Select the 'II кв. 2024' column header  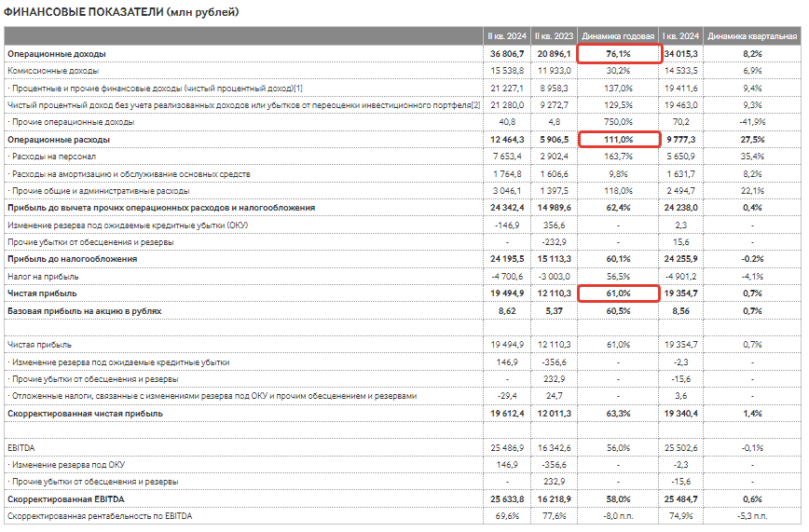click(507, 36)
